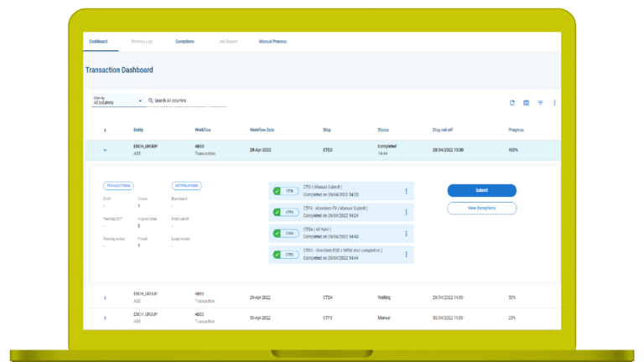644x362 pixels.
Task: Open the Filter by All columns dropdown
Action: point(117,101)
